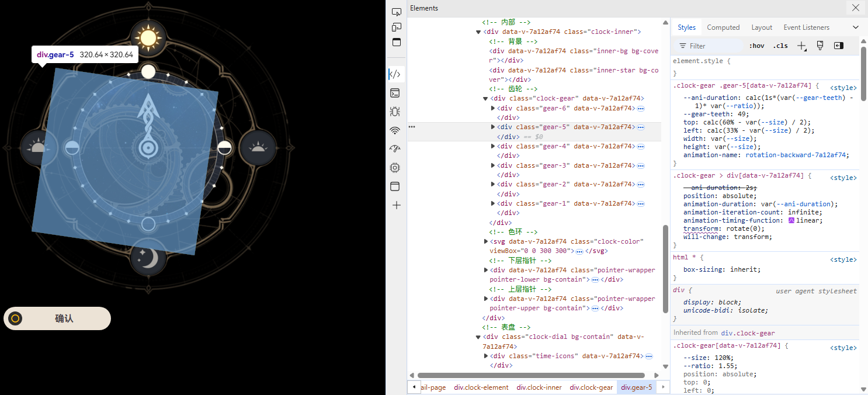Expand the gear-6 div node

[493, 108]
